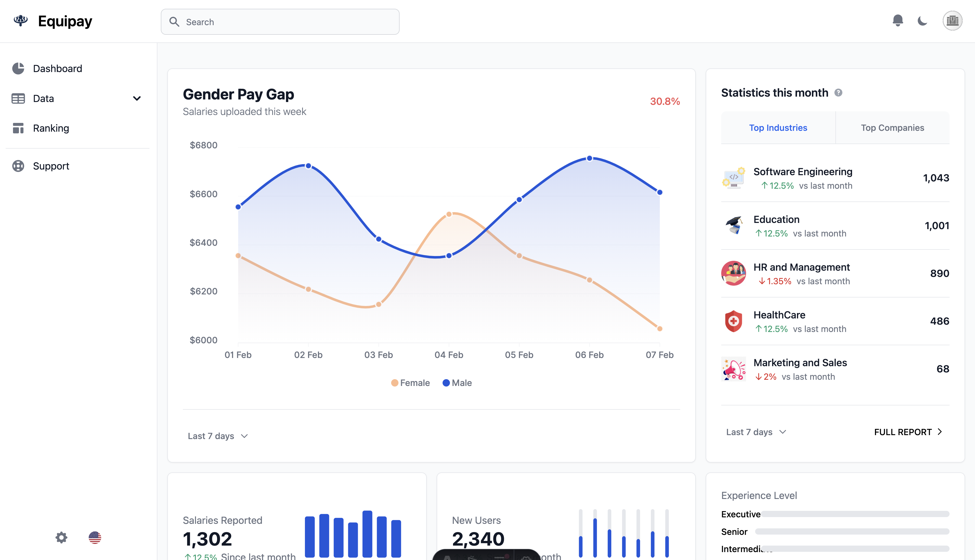975x560 pixels.
Task: Toggle dark mode moon icon
Action: pos(922,21)
